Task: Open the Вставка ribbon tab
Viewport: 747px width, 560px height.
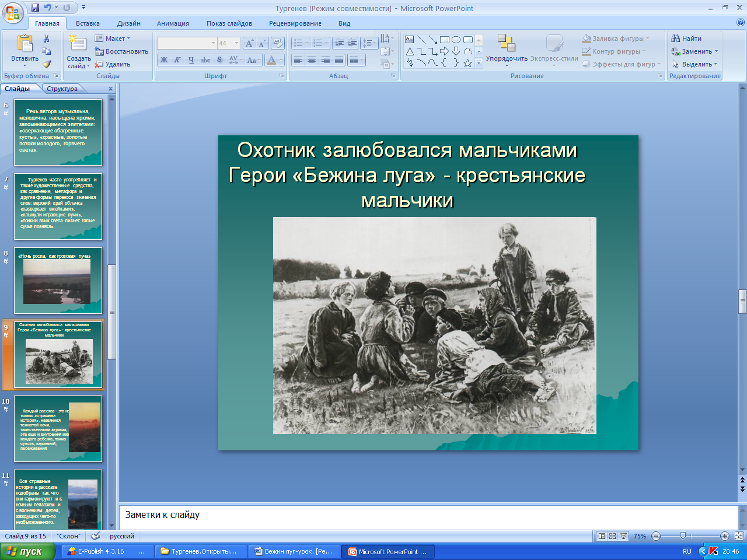Action: tap(88, 23)
